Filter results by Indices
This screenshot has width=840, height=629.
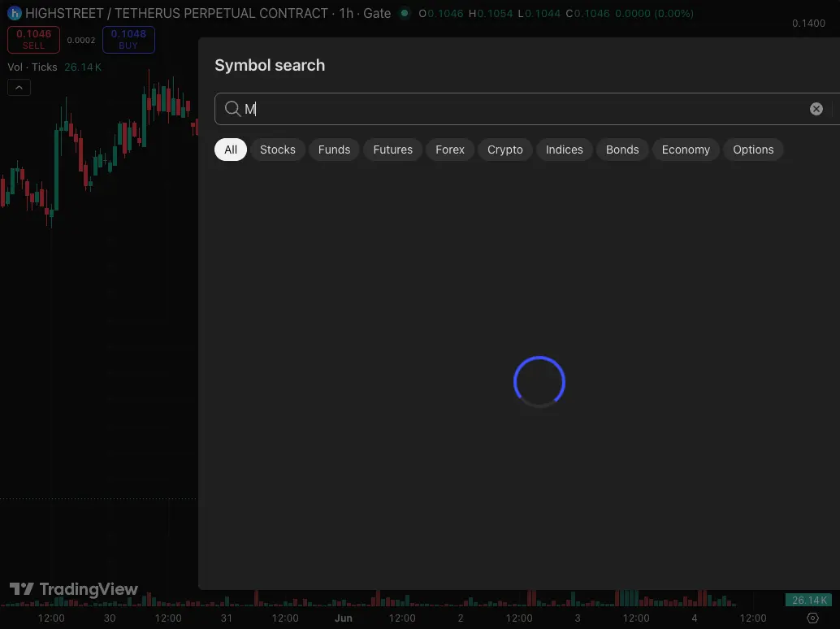[564, 150]
